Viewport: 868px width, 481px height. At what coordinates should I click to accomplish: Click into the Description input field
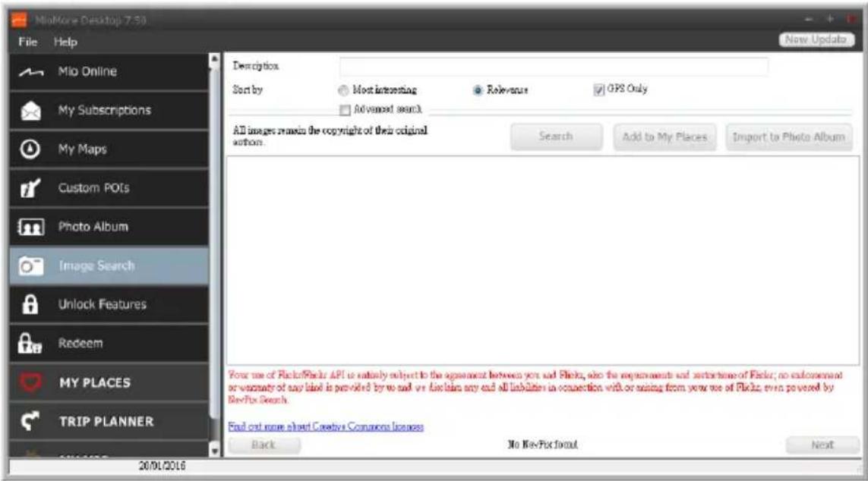point(554,66)
